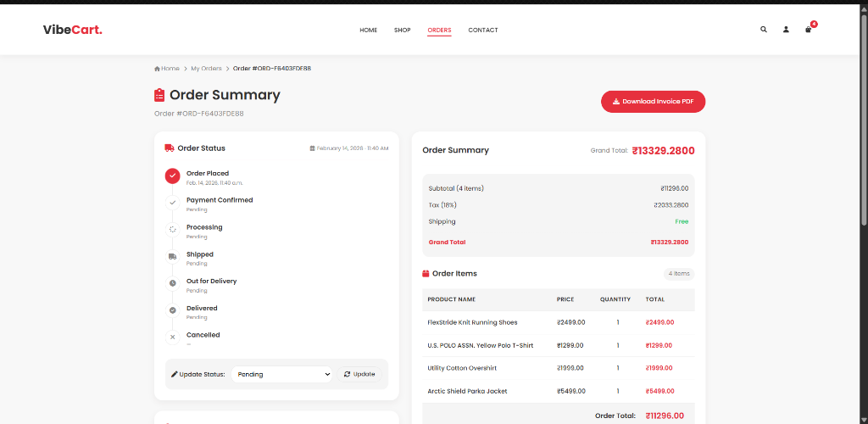Click the Processing spinner step icon
The image size is (868, 424).
(x=173, y=229)
